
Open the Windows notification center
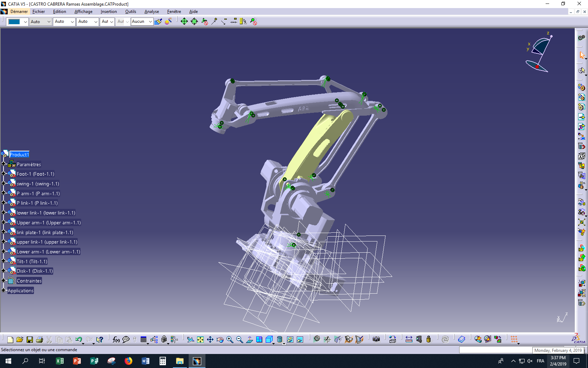pos(576,361)
